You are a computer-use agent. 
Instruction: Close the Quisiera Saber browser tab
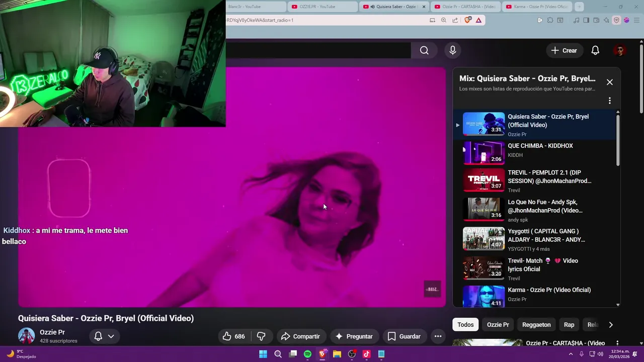click(424, 7)
